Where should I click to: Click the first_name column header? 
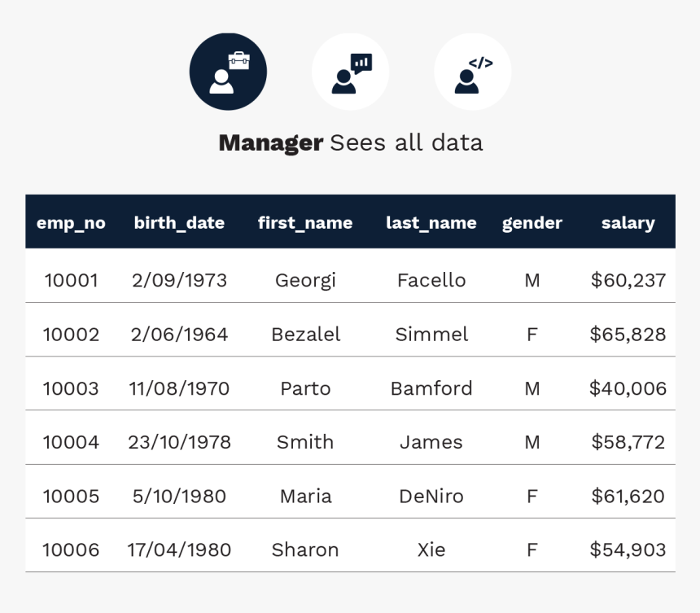coord(305,222)
